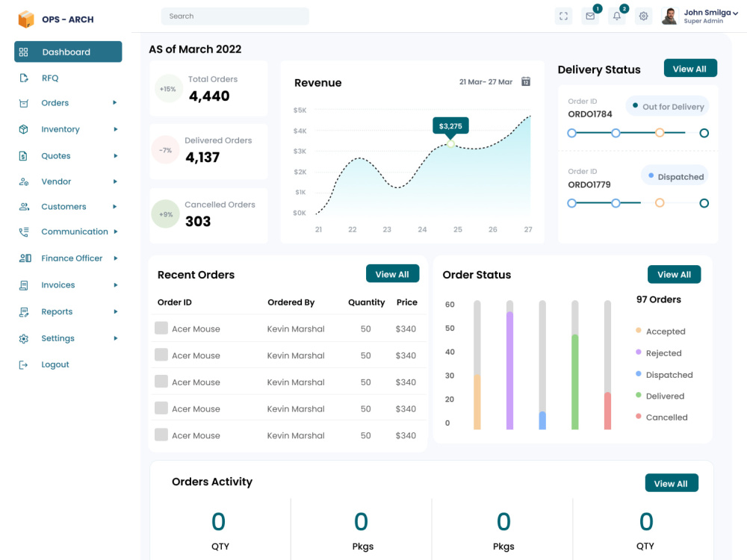This screenshot has width=747, height=560.
Task: Click the Dashboard grid icon
Action: (x=23, y=52)
